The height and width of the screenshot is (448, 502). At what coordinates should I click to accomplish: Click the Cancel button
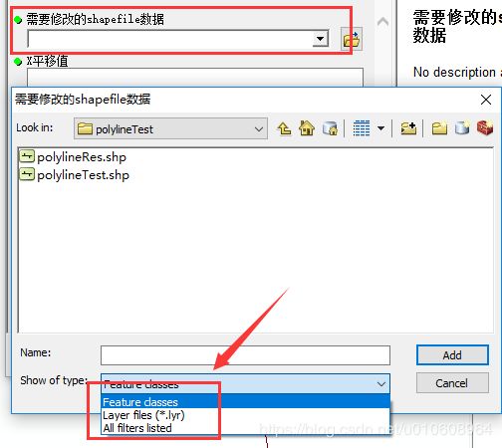[x=452, y=383]
